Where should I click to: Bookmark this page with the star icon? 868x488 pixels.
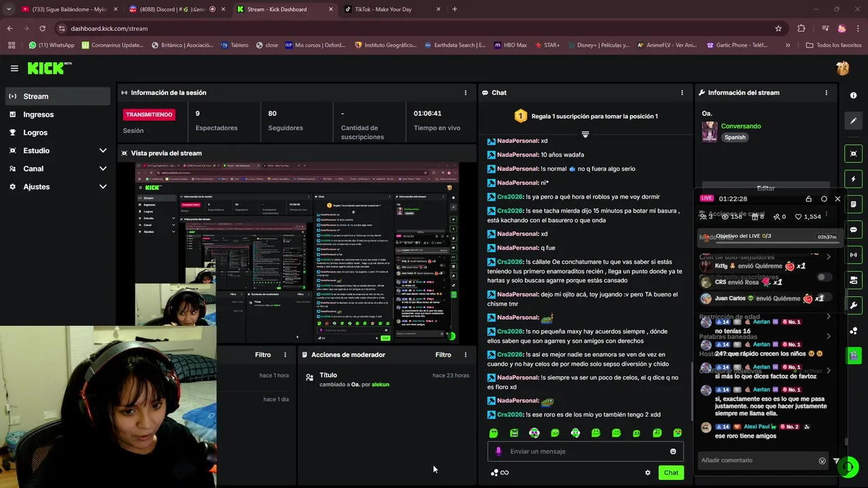[x=778, y=28]
